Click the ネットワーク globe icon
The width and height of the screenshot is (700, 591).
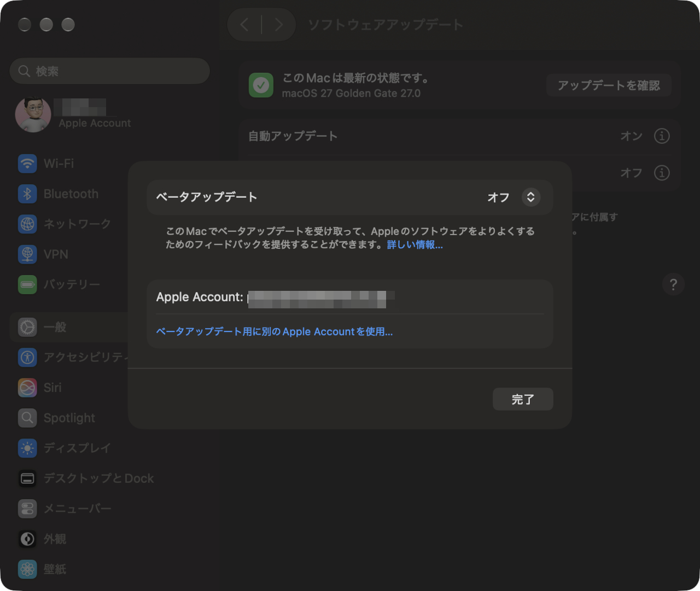click(27, 224)
